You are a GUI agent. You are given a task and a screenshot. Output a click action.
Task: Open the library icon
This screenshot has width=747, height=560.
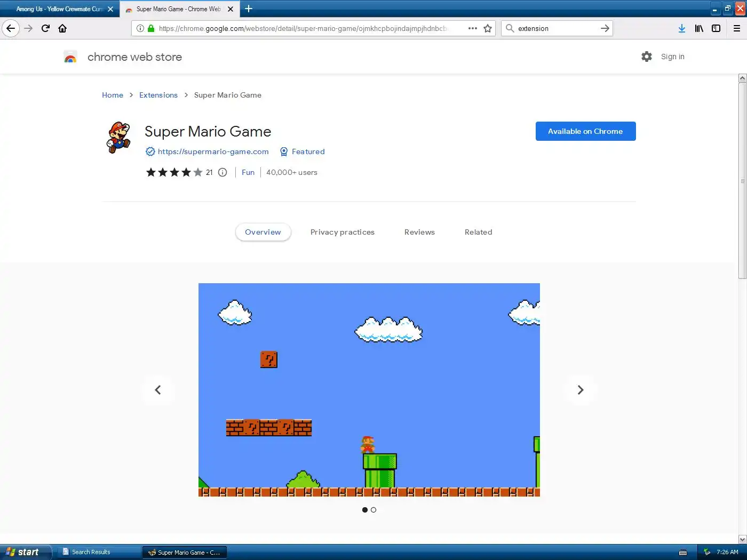tap(699, 28)
